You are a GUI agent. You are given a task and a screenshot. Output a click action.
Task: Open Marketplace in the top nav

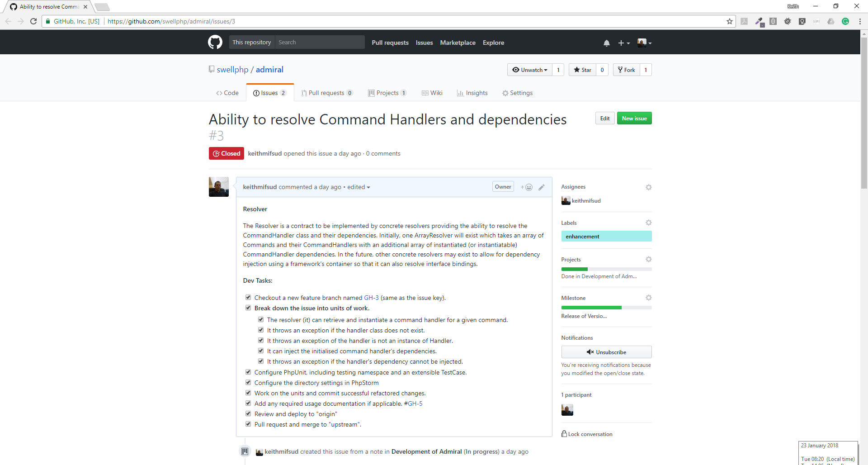(458, 43)
